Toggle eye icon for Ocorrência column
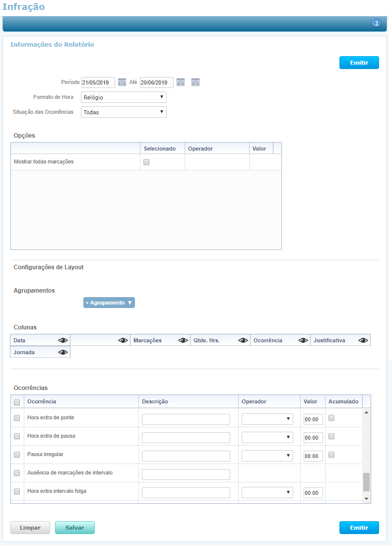 coord(303,340)
